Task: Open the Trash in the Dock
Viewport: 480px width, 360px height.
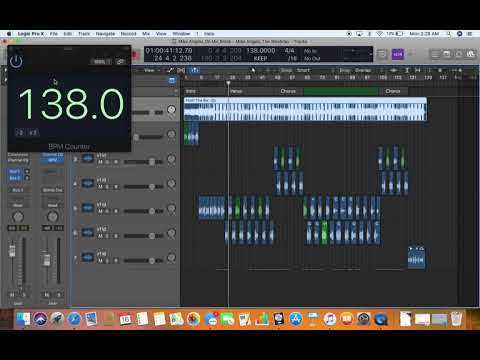Action: (x=456, y=319)
